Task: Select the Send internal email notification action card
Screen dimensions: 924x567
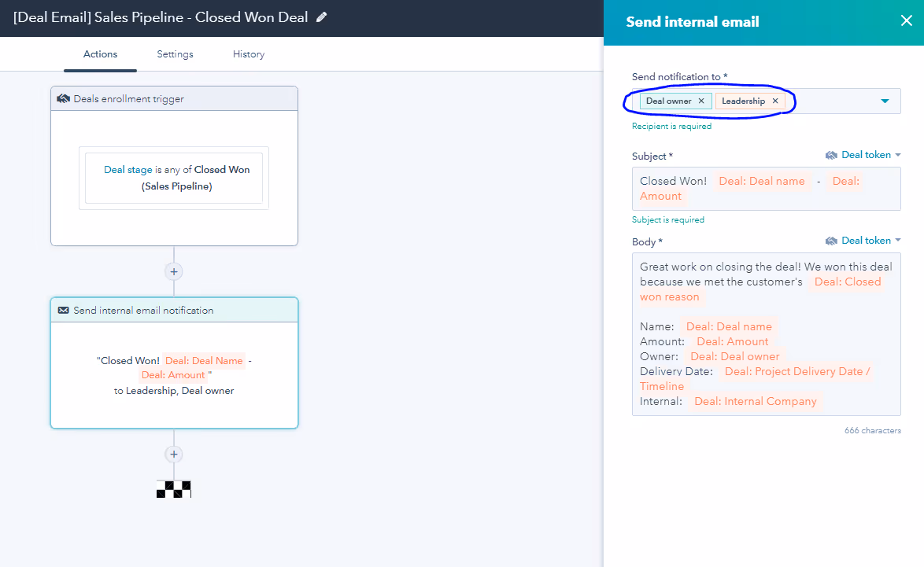Action: coord(173,363)
